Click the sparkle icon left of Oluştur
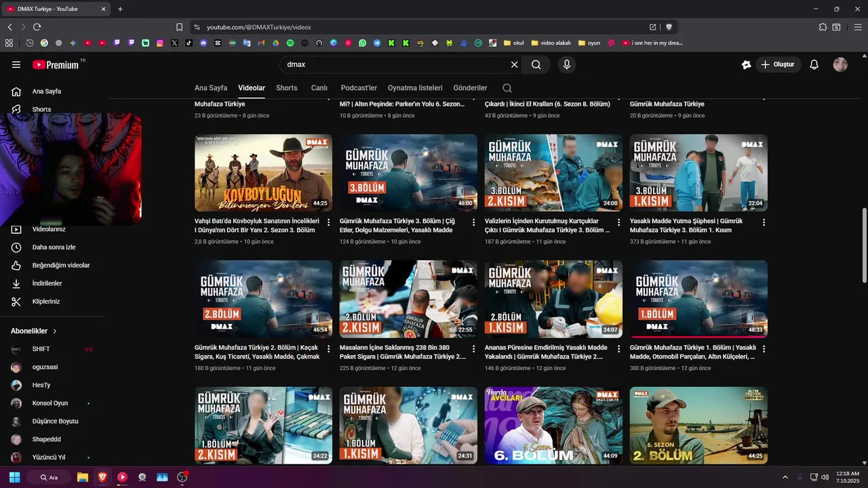Viewport: 868px width, 488px height. [x=746, y=64]
